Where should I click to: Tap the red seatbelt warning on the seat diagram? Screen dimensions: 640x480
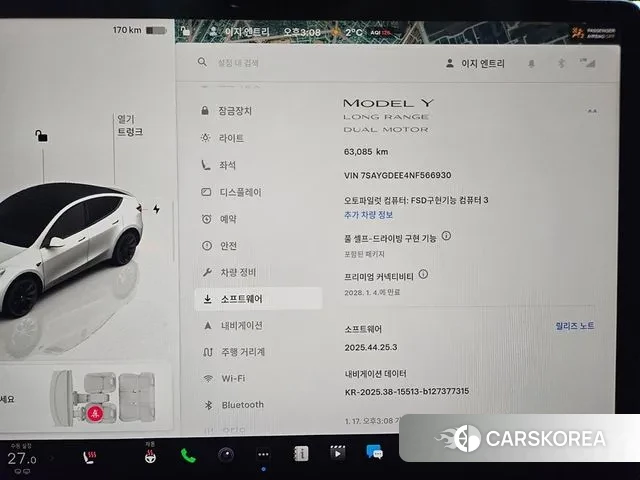click(x=95, y=413)
